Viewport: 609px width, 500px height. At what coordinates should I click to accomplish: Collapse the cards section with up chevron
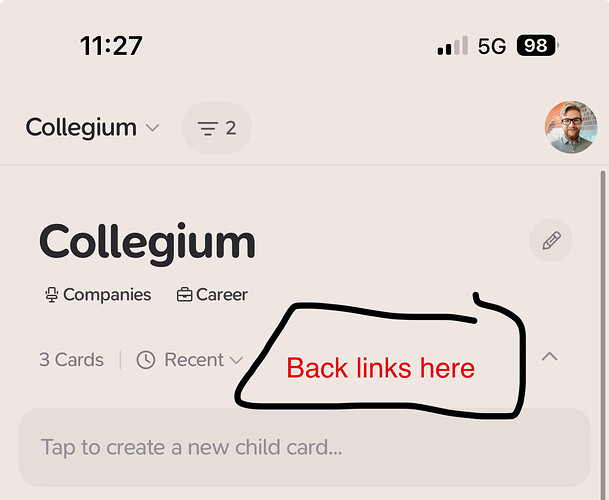click(x=550, y=357)
